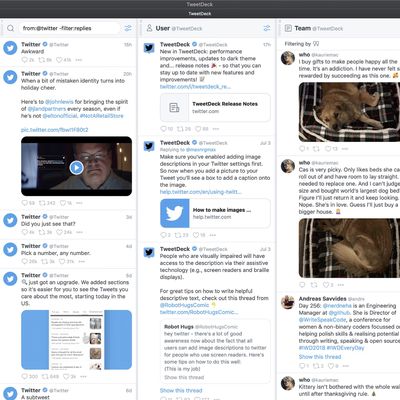
Task: Click the User column title
Action: [x=163, y=28]
